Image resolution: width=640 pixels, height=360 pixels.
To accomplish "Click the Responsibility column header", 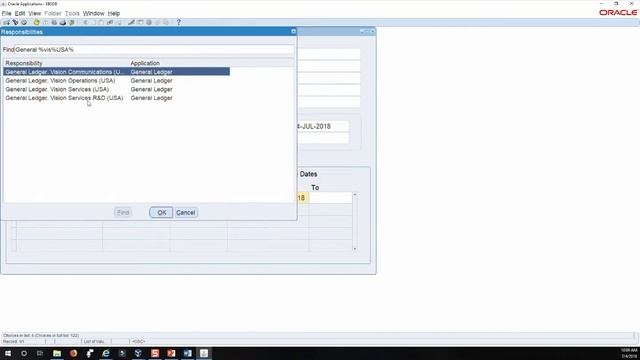I will 24,63.
